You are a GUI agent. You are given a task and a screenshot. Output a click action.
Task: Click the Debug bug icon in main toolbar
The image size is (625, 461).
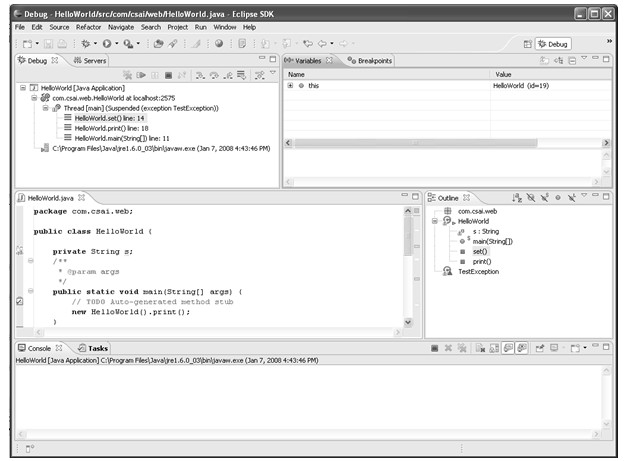click(85, 43)
